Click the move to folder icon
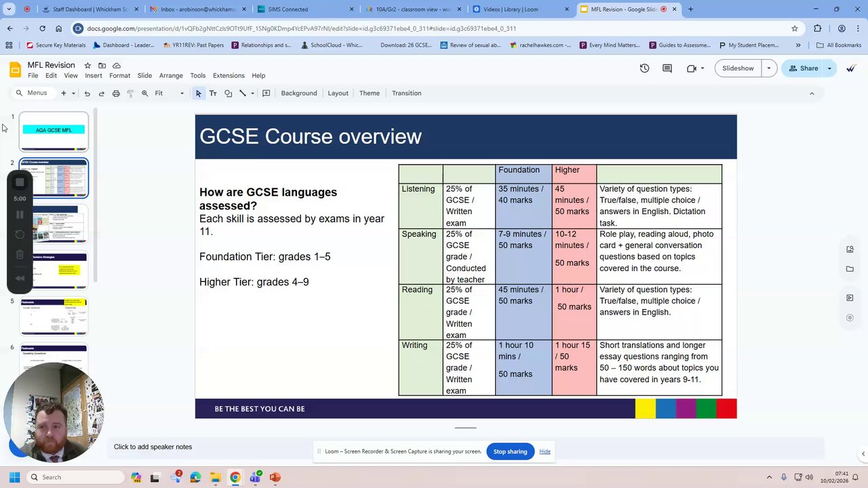868x488 pixels. tap(102, 65)
